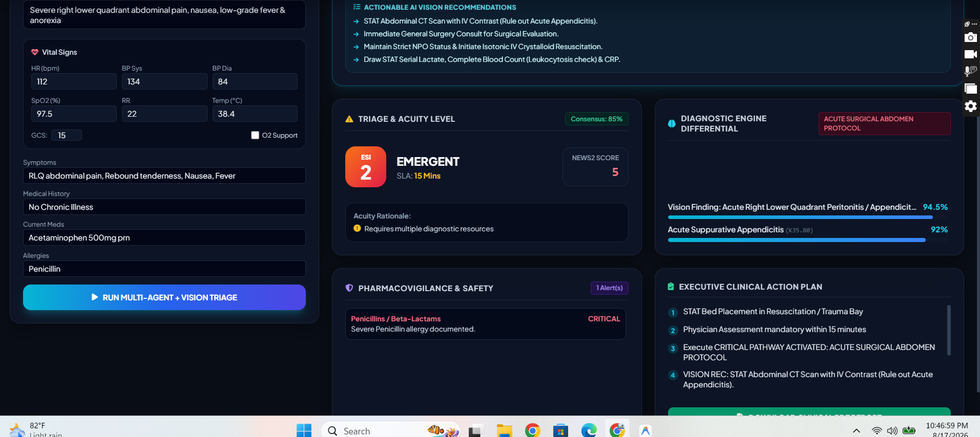Image resolution: width=980 pixels, height=437 pixels.
Task: Open the volume control in system tray
Action: (892, 431)
